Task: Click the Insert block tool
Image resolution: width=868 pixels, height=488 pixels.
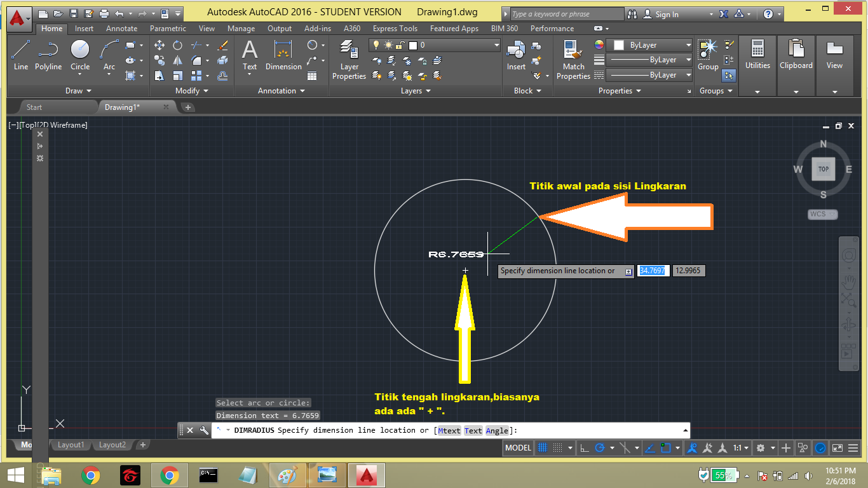Action: pyautogui.click(x=516, y=55)
